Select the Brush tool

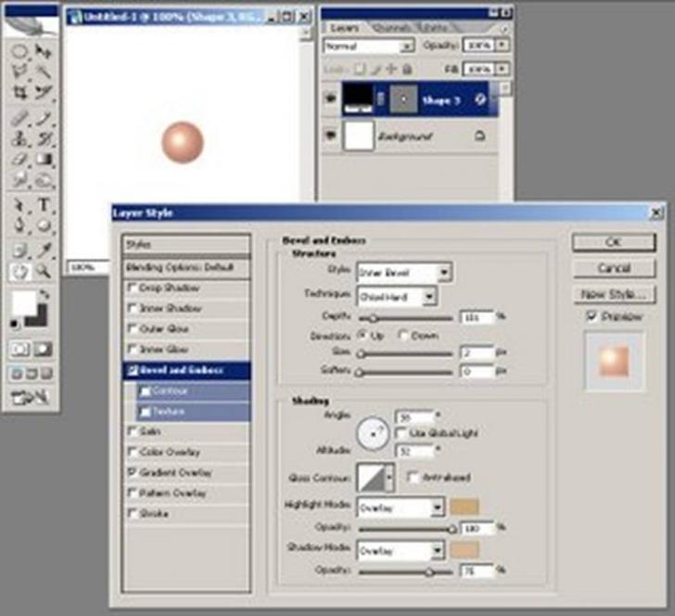coord(43,118)
